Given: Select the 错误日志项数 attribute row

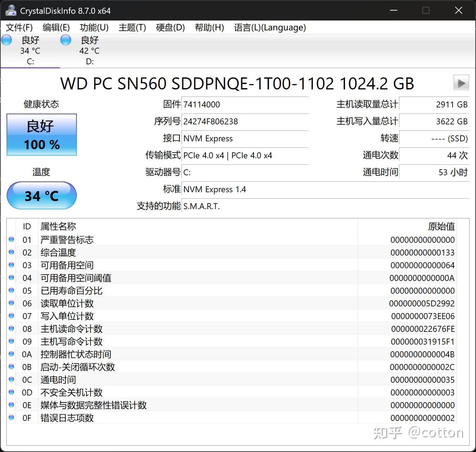Looking at the screenshot, I should (x=232, y=418).
